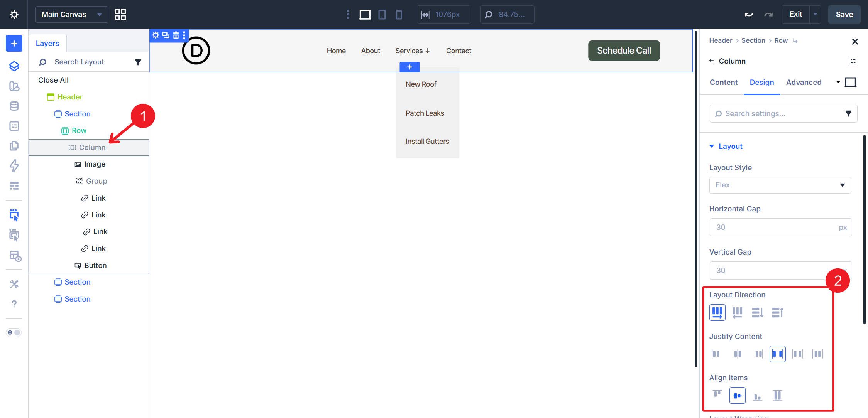868x418 pixels.
Task: Open the Design presets sidebar icon
Action: point(14,86)
